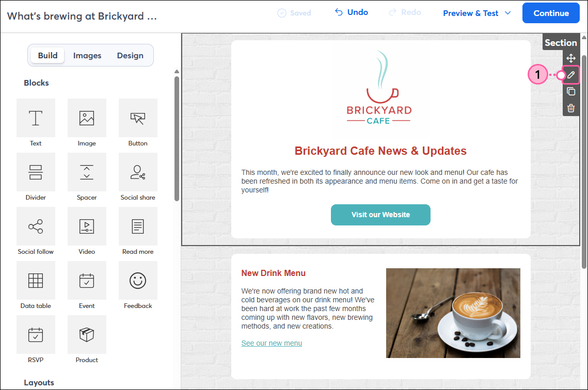Open the See our new menu link
Viewport: 588px width, 390px height.
(x=272, y=343)
